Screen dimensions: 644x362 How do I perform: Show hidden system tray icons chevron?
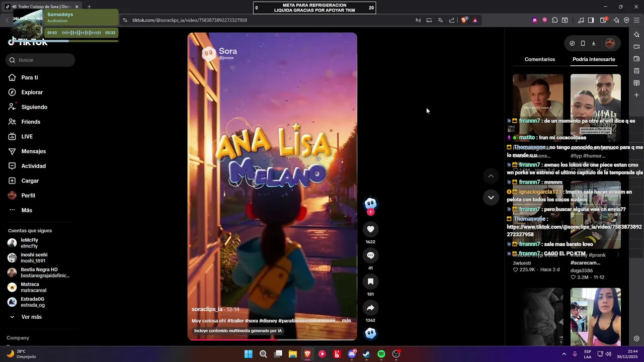[x=563, y=354]
